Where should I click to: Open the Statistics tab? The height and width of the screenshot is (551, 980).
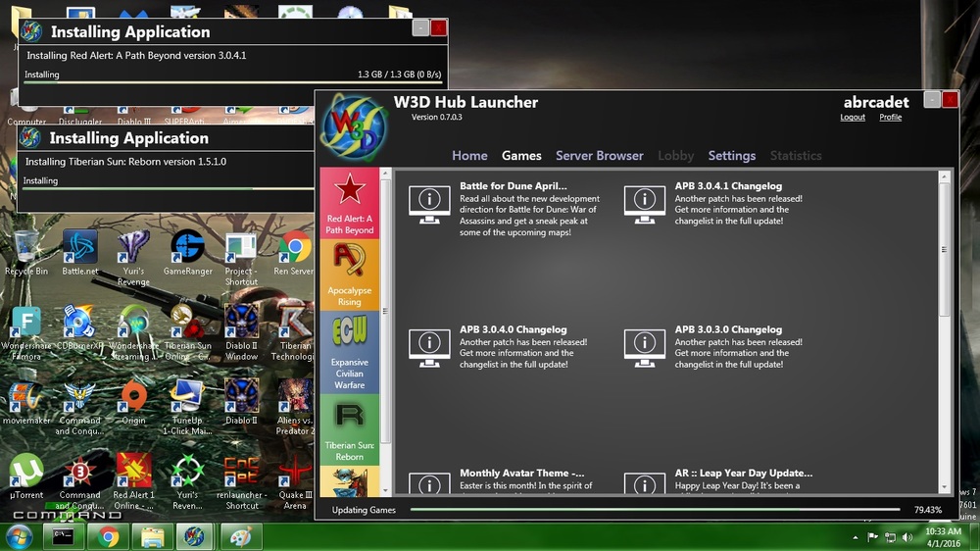click(796, 156)
